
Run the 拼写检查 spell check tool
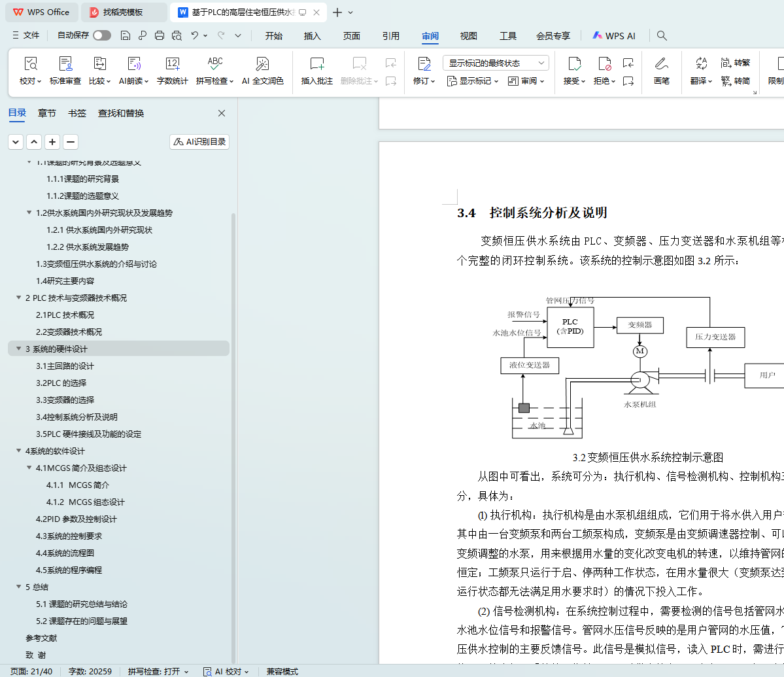214,64
